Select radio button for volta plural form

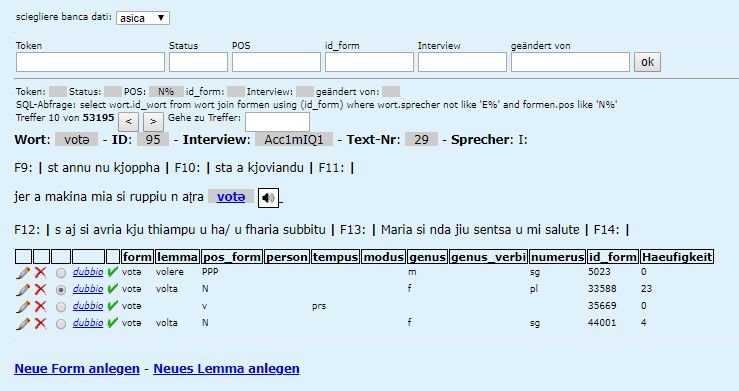(x=61, y=290)
